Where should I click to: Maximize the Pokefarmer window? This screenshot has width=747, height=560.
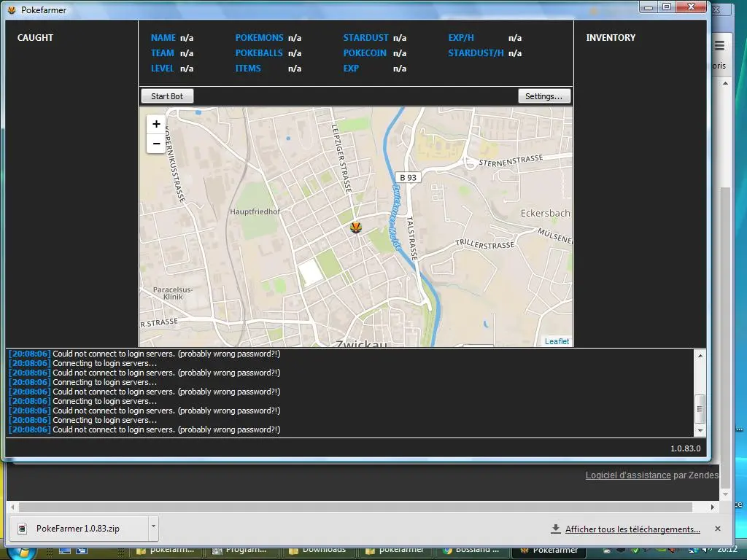[x=667, y=7]
